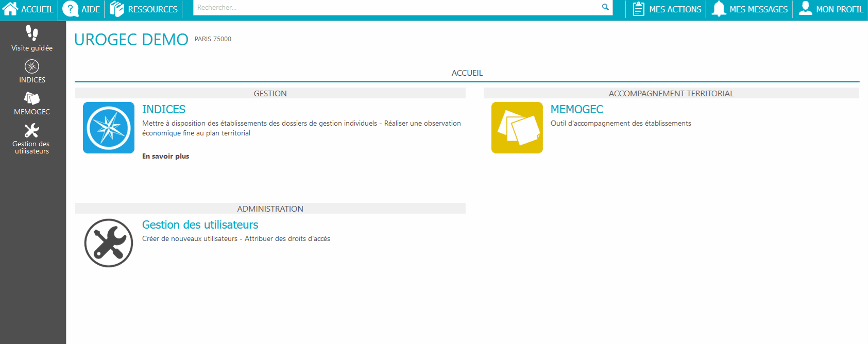Select the INDICES compass icon in sidebar
Screen dimensions: 868x344
point(32,66)
